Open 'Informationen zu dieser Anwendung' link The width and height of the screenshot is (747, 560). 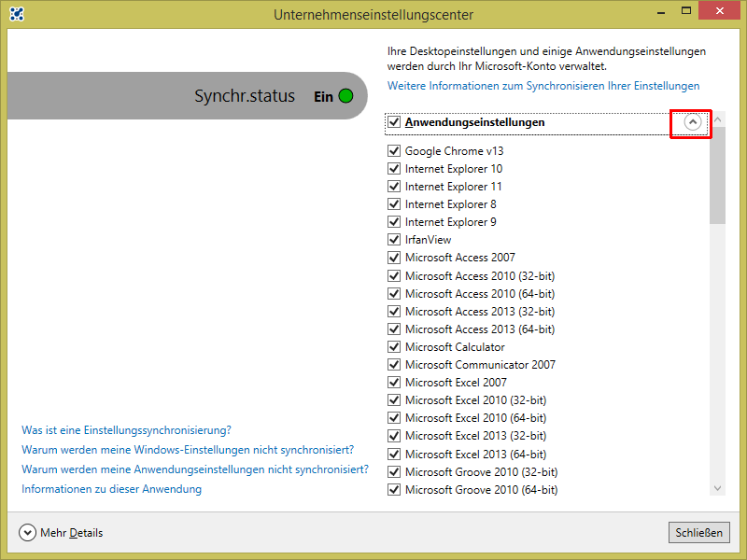[111, 489]
